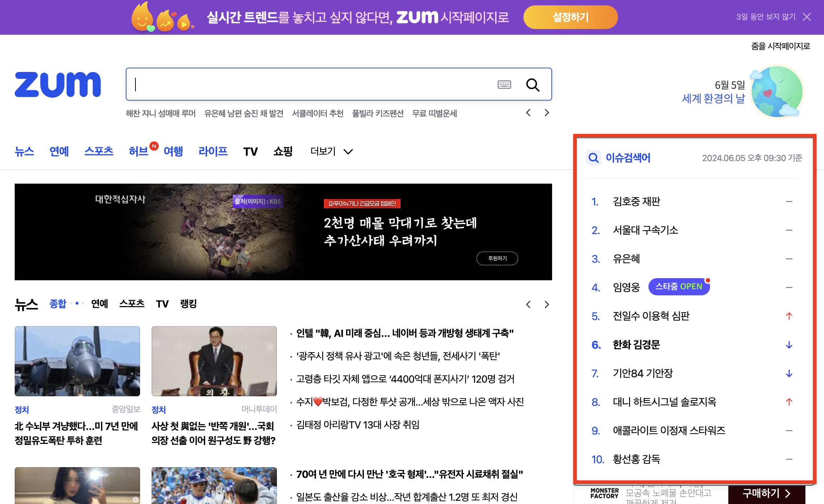Click the World Environment Day globe icon

(x=777, y=91)
